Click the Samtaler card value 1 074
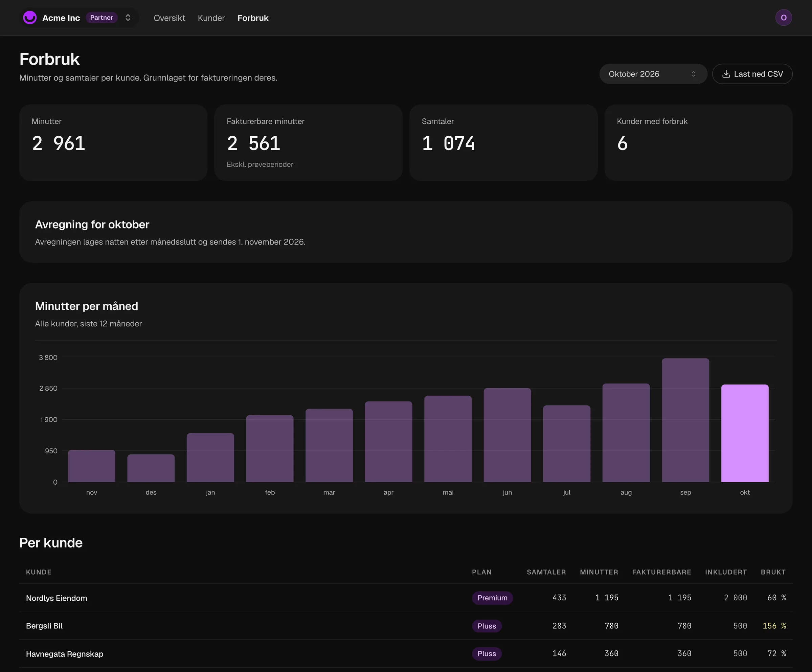 [448, 143]
